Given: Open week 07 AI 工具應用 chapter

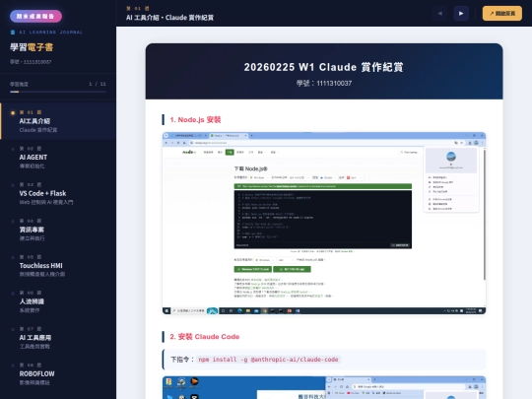Looking at the screenshot, I should (x=58, y=338).
